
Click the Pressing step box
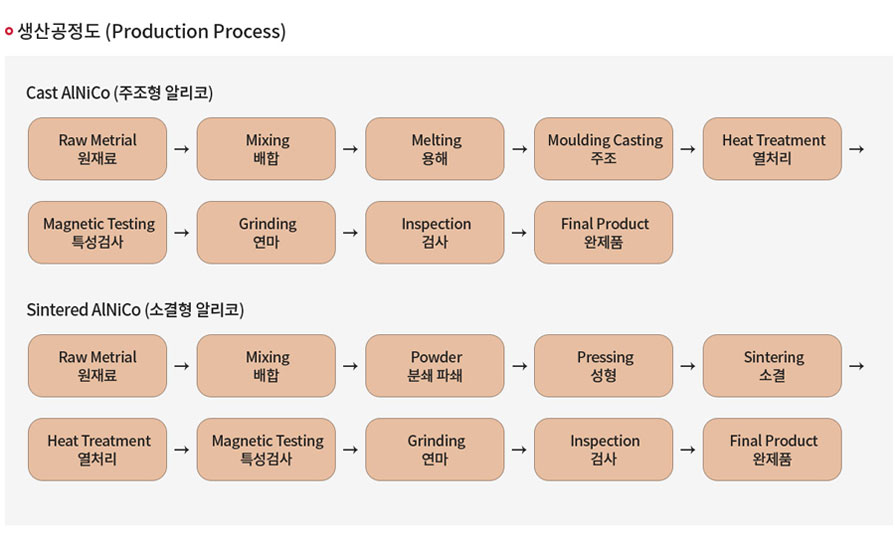click(x=603, y=366)
